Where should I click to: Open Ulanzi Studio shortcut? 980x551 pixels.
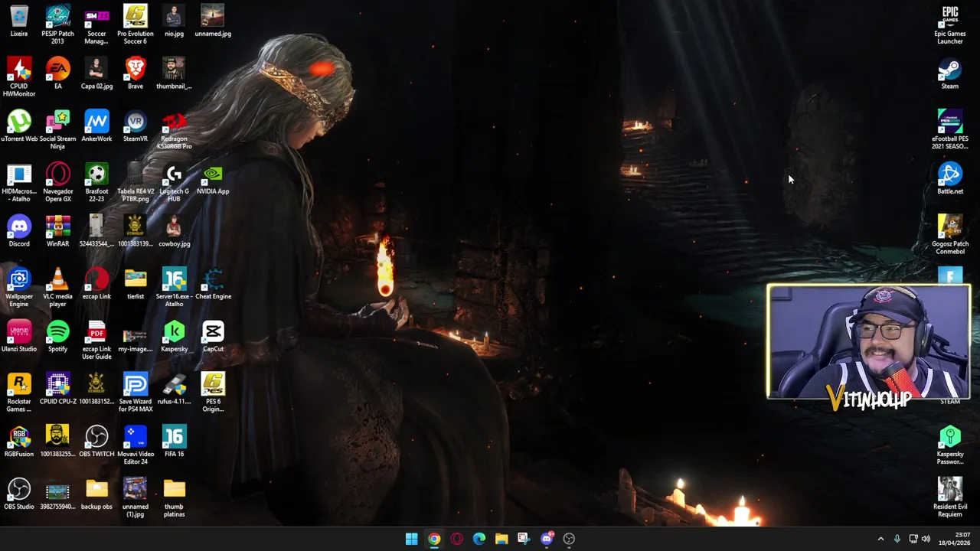[x=19, y=337]
